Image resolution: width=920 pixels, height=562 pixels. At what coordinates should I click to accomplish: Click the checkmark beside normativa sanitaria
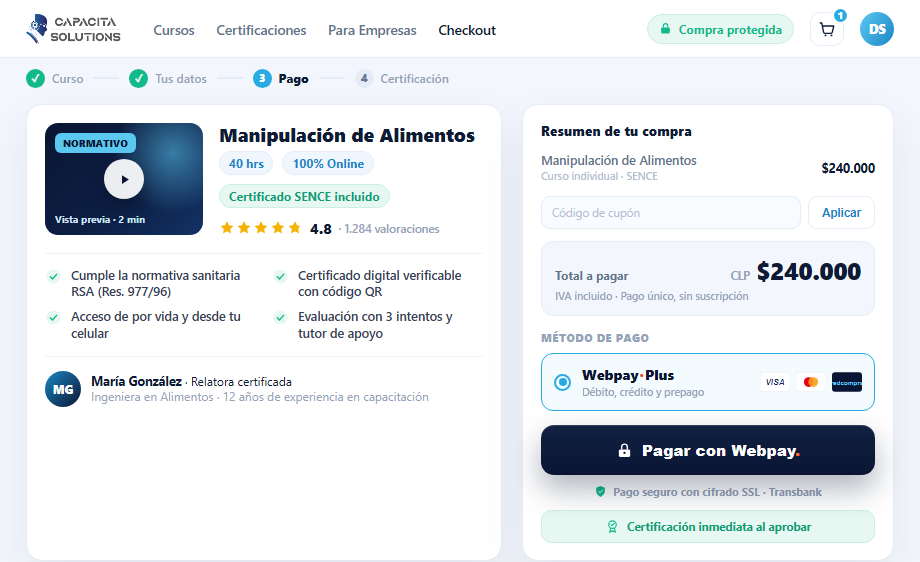point(53,276)
